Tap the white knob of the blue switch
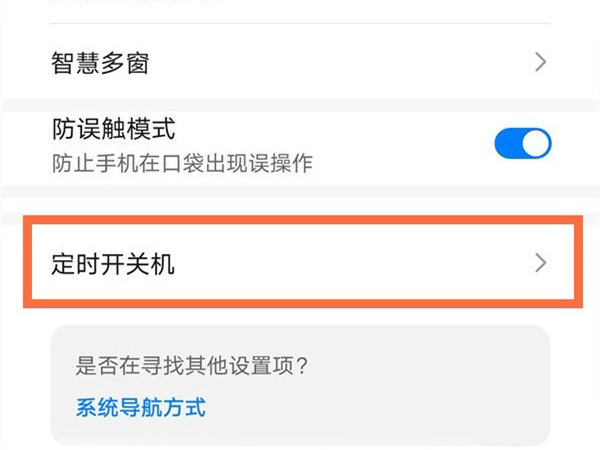Viewport: 600px width, 450px height. [x=536, y=145]
